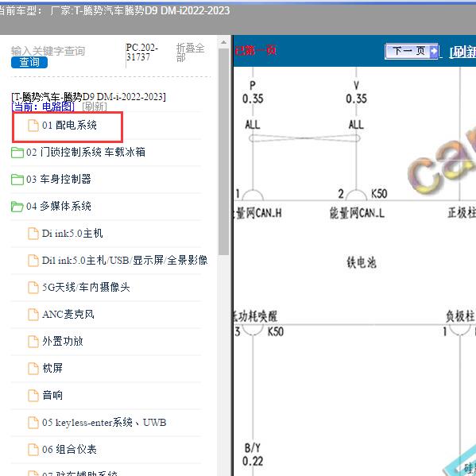Click the 刷新 link in blue header
476x476 pixels.
point(462,52)
